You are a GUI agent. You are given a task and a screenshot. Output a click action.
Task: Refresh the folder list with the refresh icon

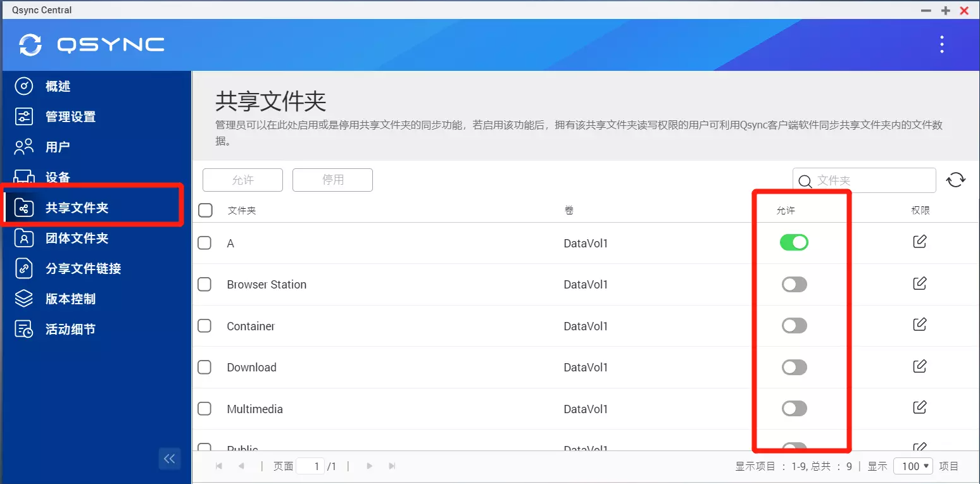[x=956, y=180]
